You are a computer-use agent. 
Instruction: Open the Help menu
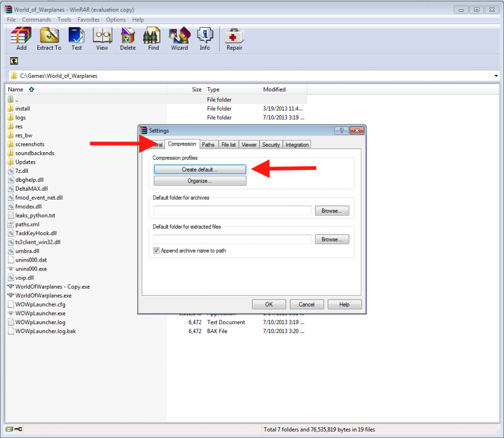click(138, 20)
